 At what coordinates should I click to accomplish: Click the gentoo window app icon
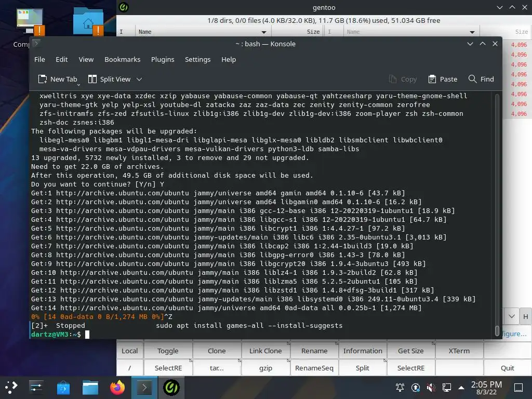coord(124,7)
